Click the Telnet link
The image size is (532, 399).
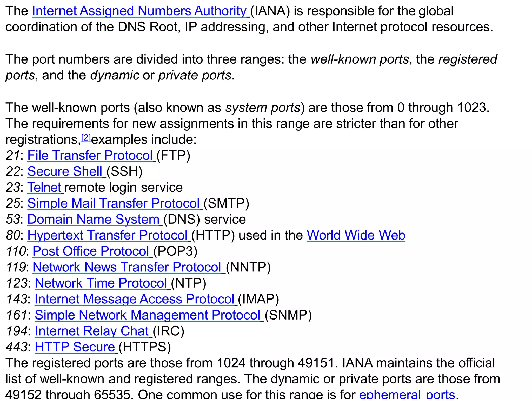(45, 188)
